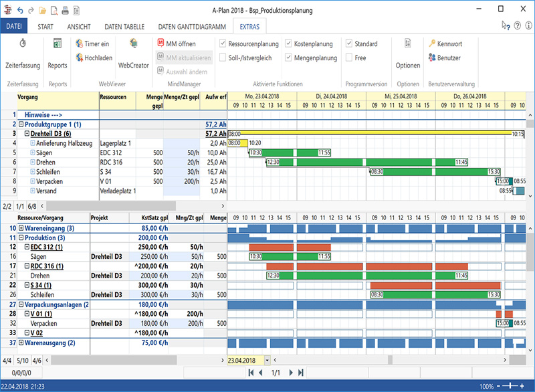The height and width of the screenshot is (392, 535).
Task: Enable the Free program version checkbox
Action: [x=349, y=58]
